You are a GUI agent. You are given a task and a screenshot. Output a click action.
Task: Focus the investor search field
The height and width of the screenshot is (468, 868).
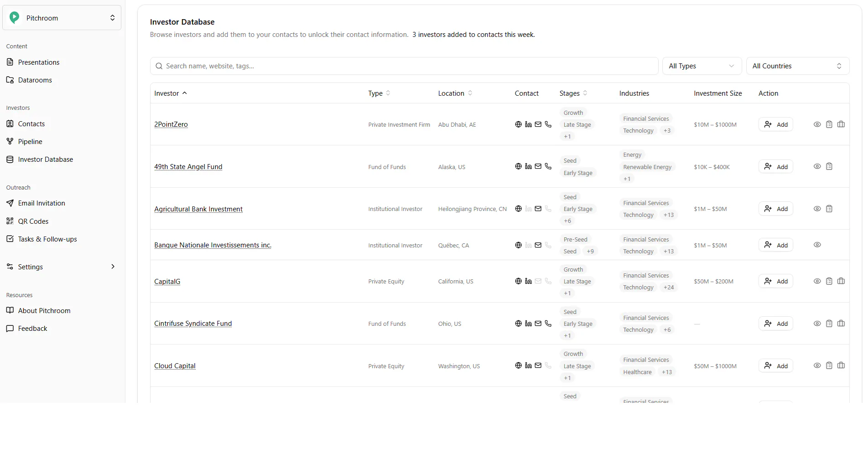pos(404,66)
